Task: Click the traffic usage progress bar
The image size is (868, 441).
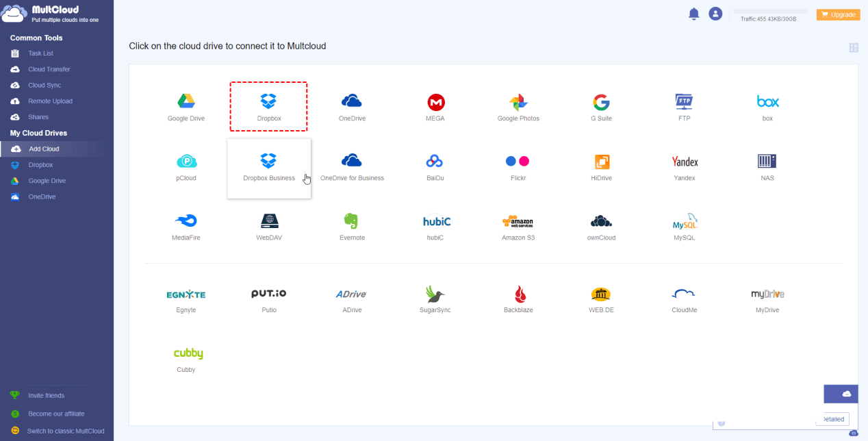Action: click(x=770, y=12)
